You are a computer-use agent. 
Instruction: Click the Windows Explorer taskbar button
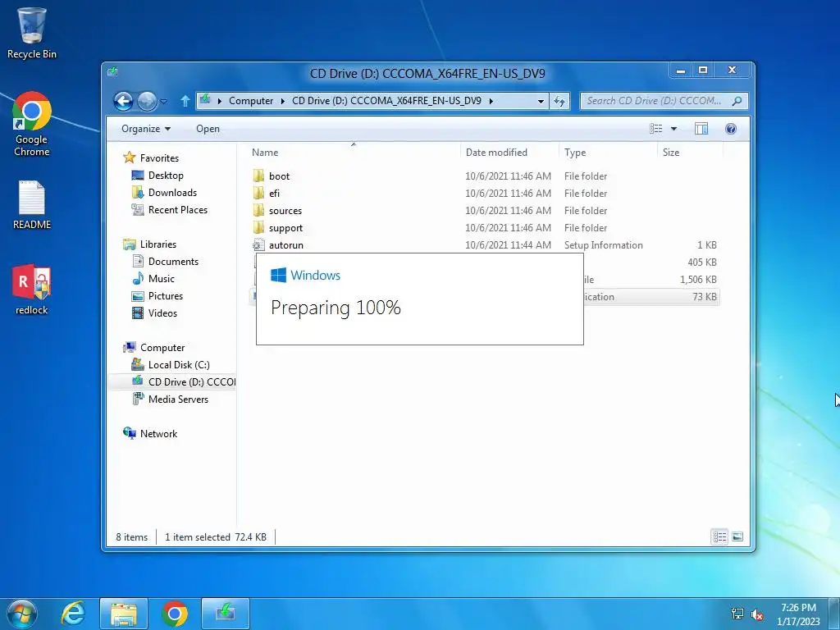(x=124, y=614)
